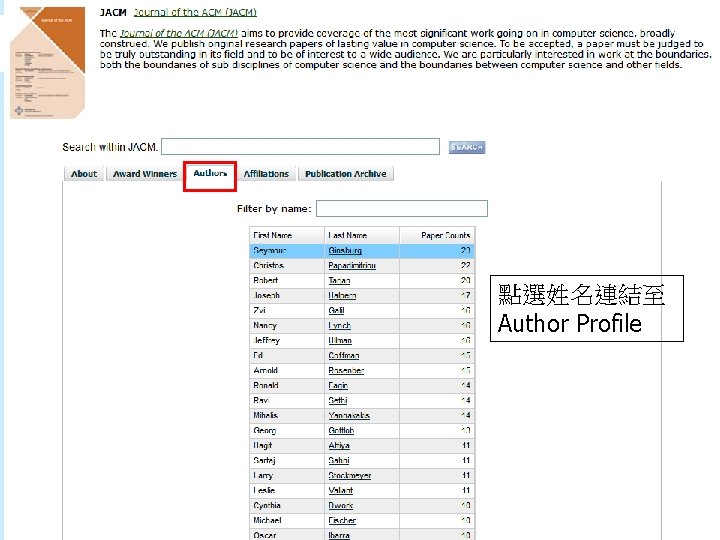Open the Fagin author profile link
Screen dimensions: 720x540
[x=338, y=386]
